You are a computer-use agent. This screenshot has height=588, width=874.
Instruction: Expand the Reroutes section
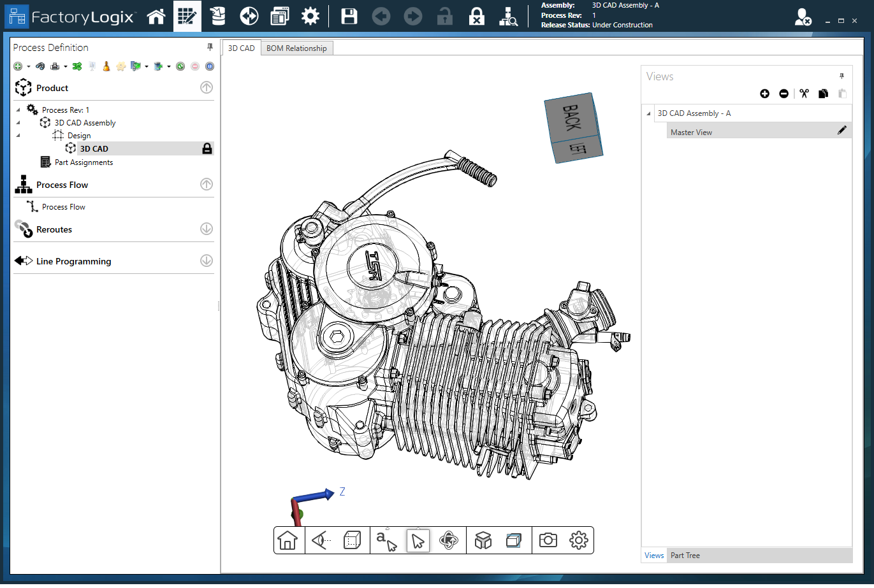[207, 229]
